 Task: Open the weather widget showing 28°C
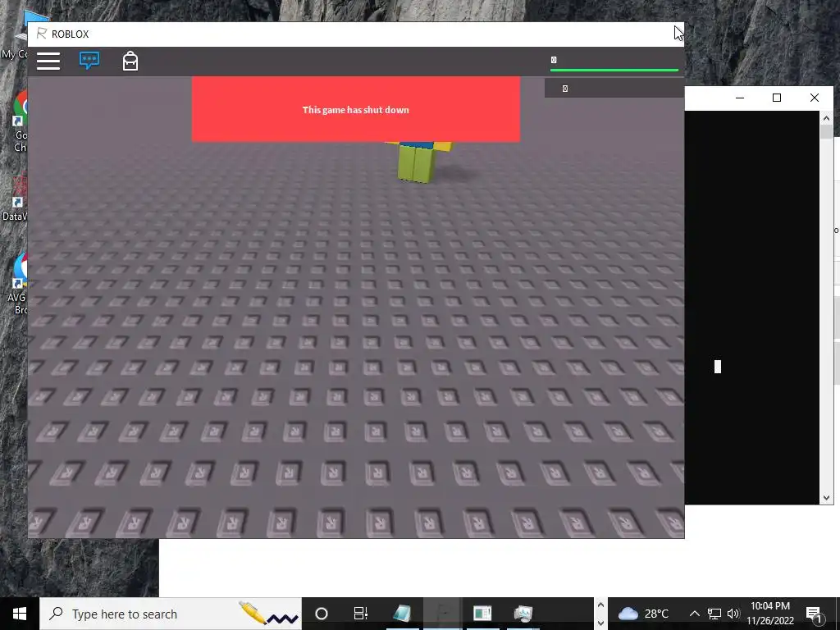[x=643, y=614]
